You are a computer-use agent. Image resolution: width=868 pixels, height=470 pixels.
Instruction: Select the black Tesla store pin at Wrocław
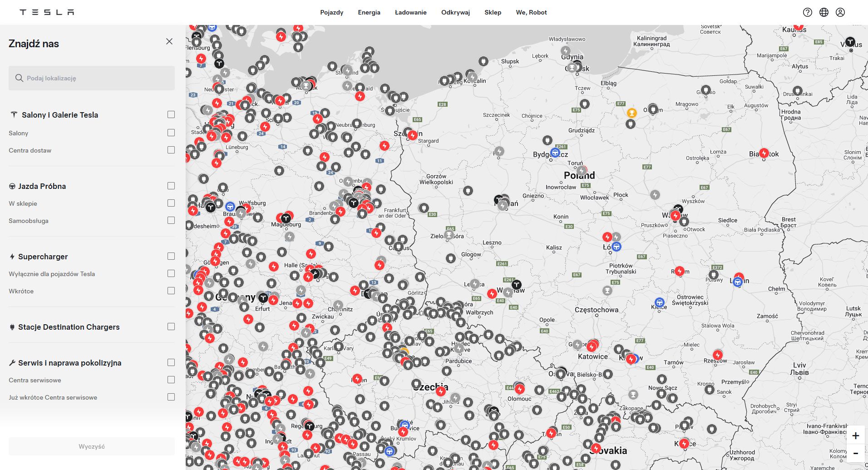click(517, 285)
